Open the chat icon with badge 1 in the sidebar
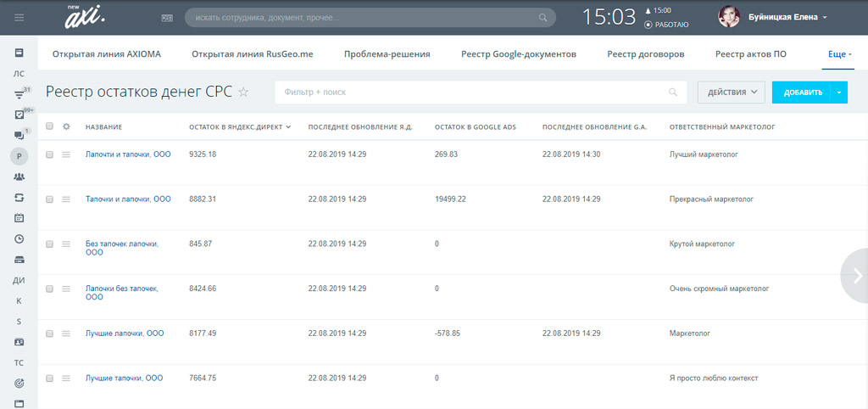This screenshot has height=409, width=868. 19,135
